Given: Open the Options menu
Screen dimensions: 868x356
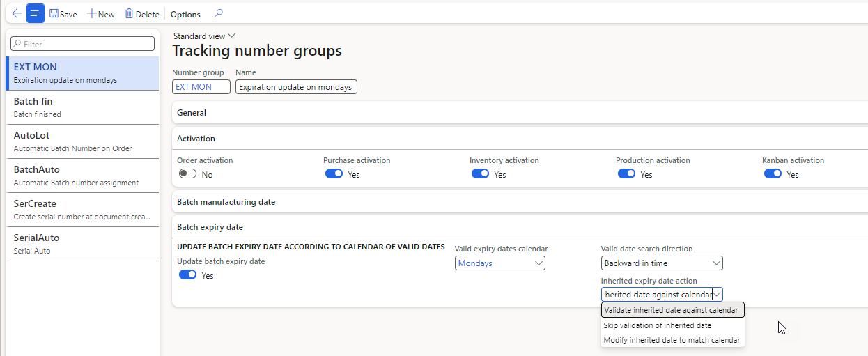Looking at the screenshot, I should pyautogui.click(x=185, y=14).
